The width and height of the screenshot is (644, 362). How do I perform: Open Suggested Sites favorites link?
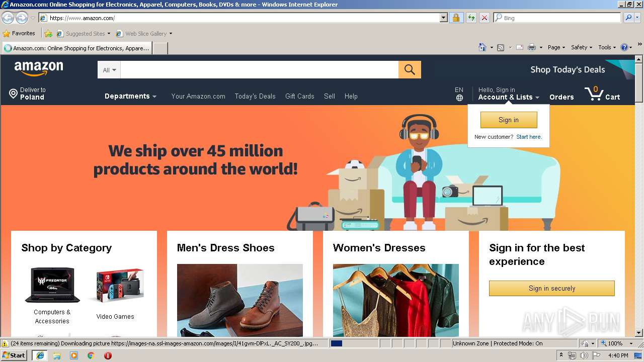coord(83,34)
